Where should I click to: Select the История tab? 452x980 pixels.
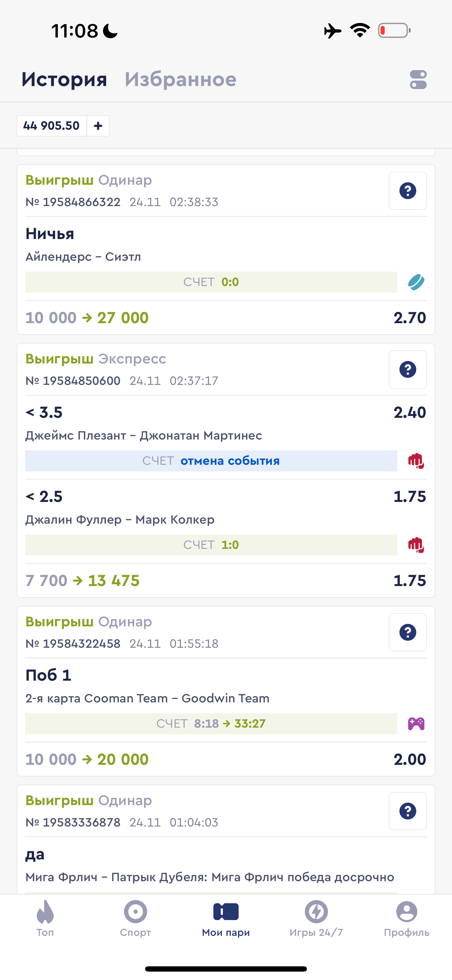pos(64,80)
